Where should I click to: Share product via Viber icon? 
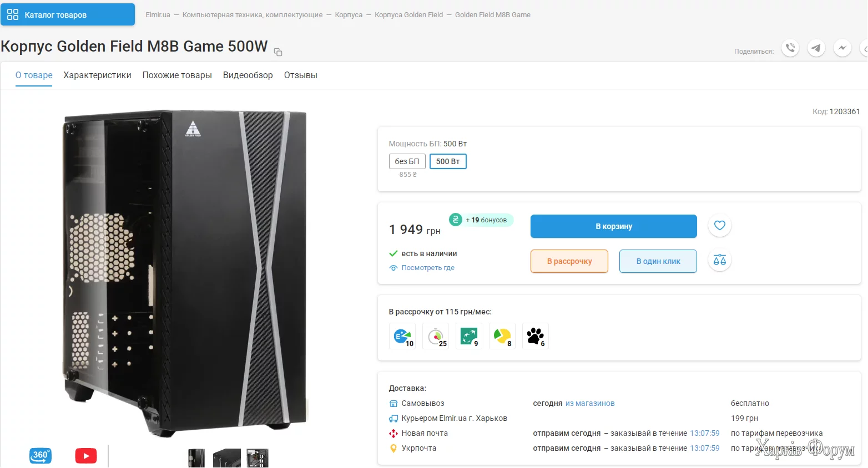(790, 48)
